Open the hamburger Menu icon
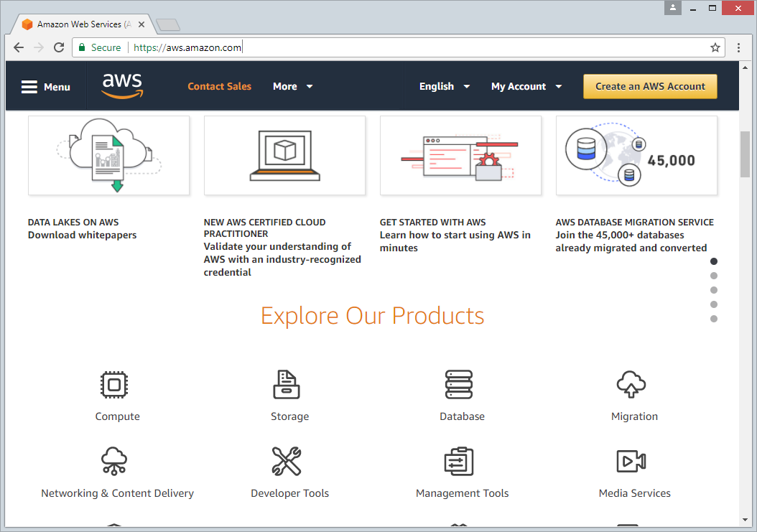Screen dimensions: 757x532 pos(29,87)
